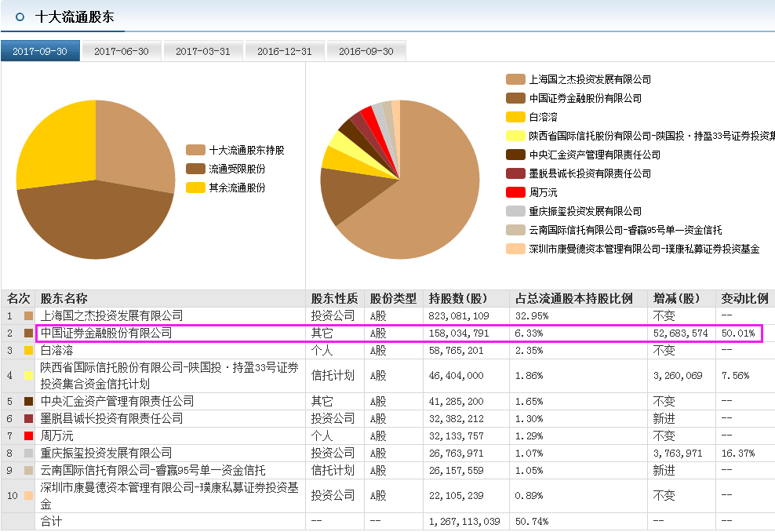The width and height of the screenshot is (775, 532).
Task: Click the 22,105,239 shares value
Action: point(457,495)
